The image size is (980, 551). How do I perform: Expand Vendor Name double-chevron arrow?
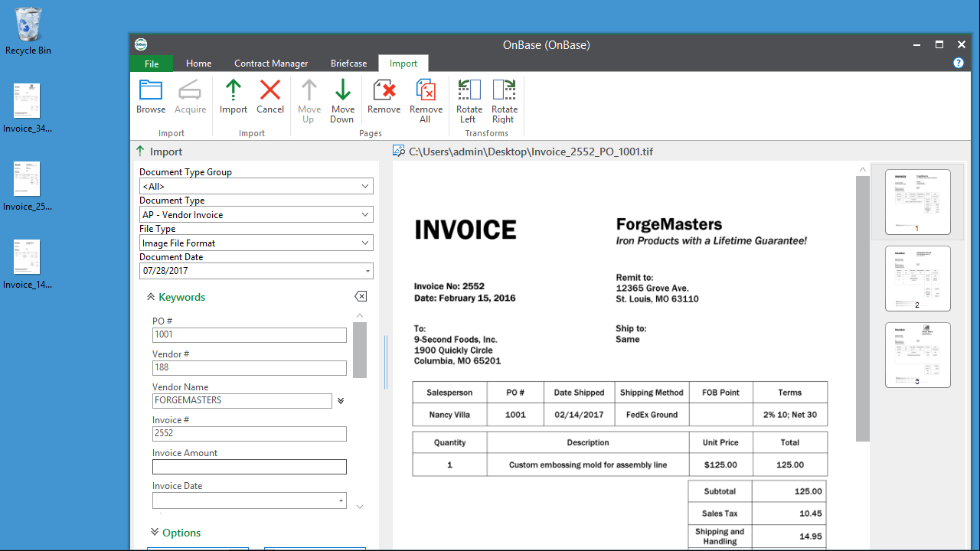tap(341, 400)
